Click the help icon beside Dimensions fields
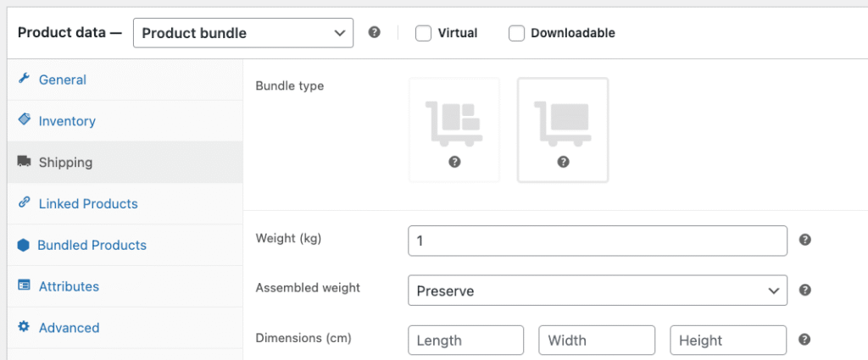This screenshot has width=868, height=360. tap(805, 340)
